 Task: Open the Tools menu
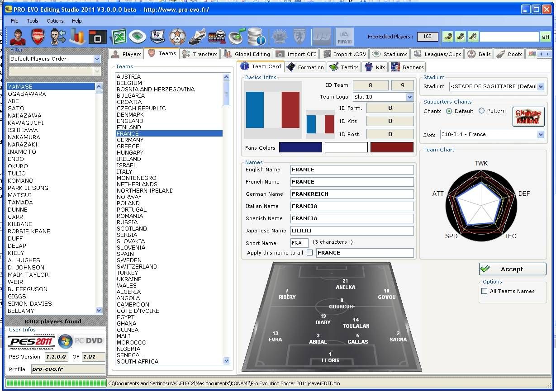33,21
